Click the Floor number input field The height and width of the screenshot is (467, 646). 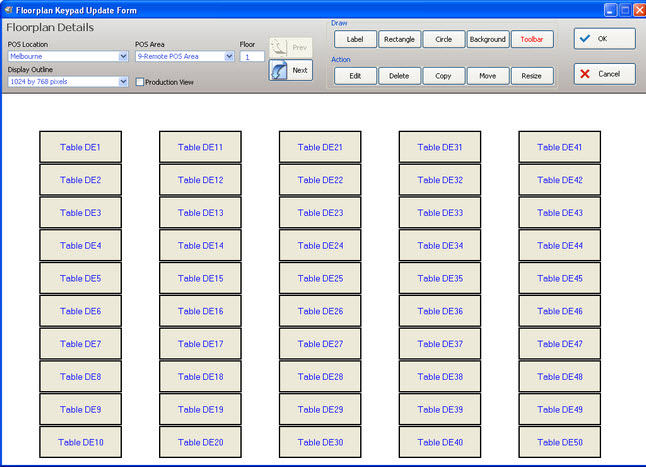point(252,57)
